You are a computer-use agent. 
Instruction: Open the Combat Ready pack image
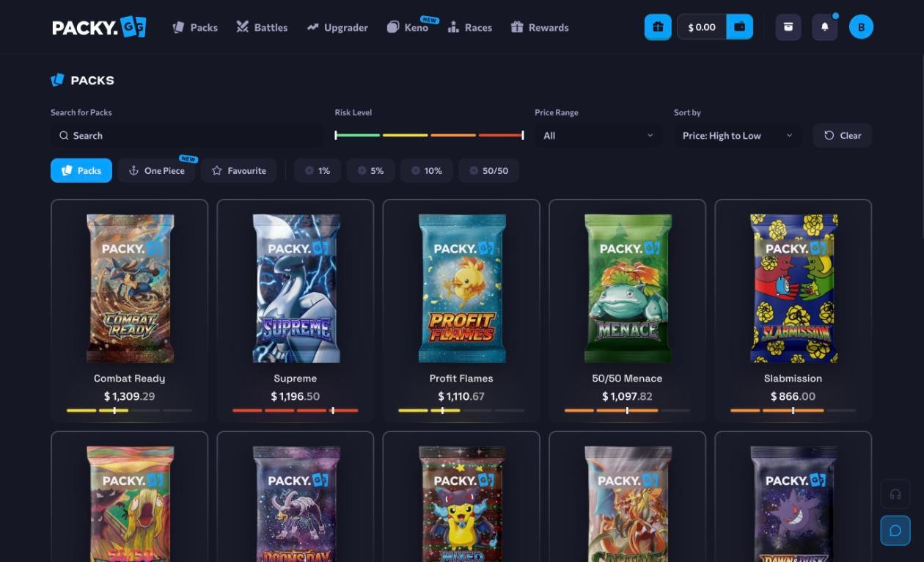coord(130,288)
